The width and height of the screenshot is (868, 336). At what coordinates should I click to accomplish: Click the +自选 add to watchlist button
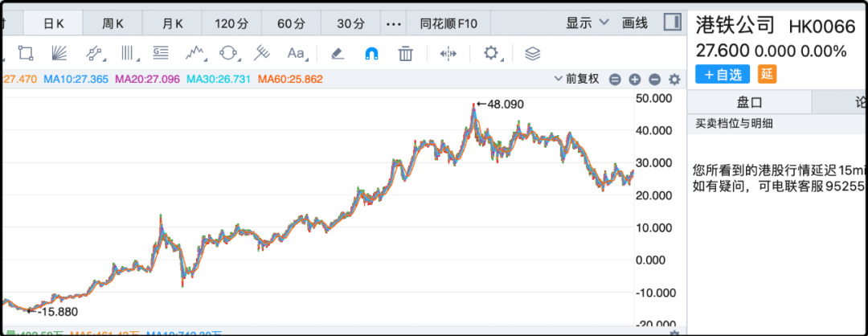pyautogui.click(x=722, y=74)
